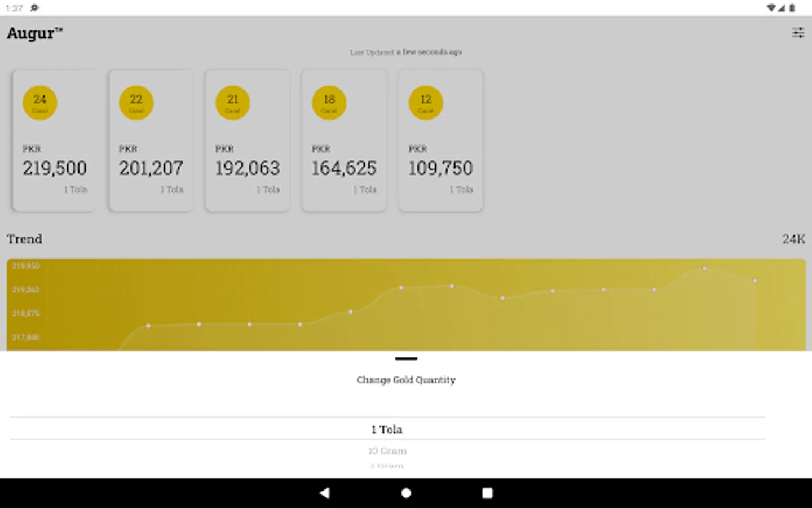812x508 pixels.
Task: Click the 219,263 axis label
Action: (x=26, y=290)
